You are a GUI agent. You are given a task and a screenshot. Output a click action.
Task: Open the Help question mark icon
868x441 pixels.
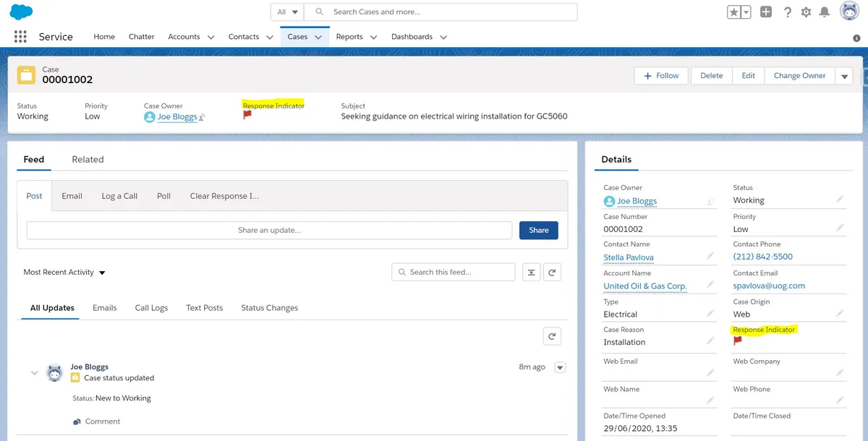click(788, 12)
